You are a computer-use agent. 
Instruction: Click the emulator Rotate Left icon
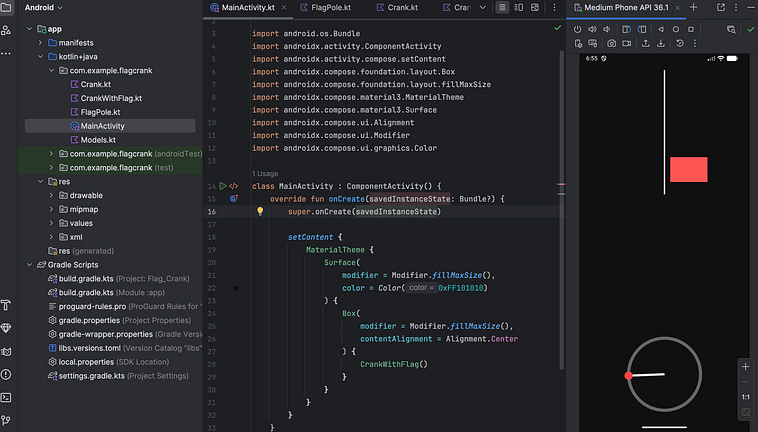(626, 29)
